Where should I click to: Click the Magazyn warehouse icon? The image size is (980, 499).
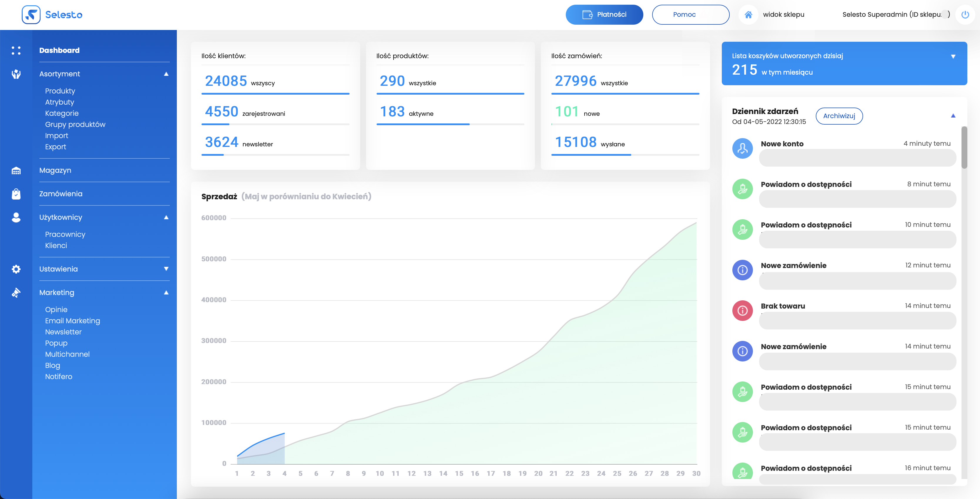(x=16, y=170)
